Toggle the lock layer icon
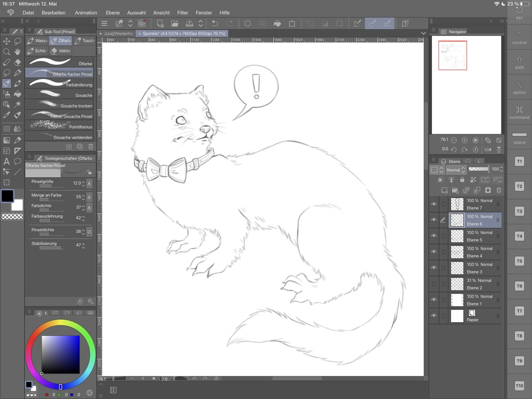This screenshot has height=399, width=532. click(462, 180)
